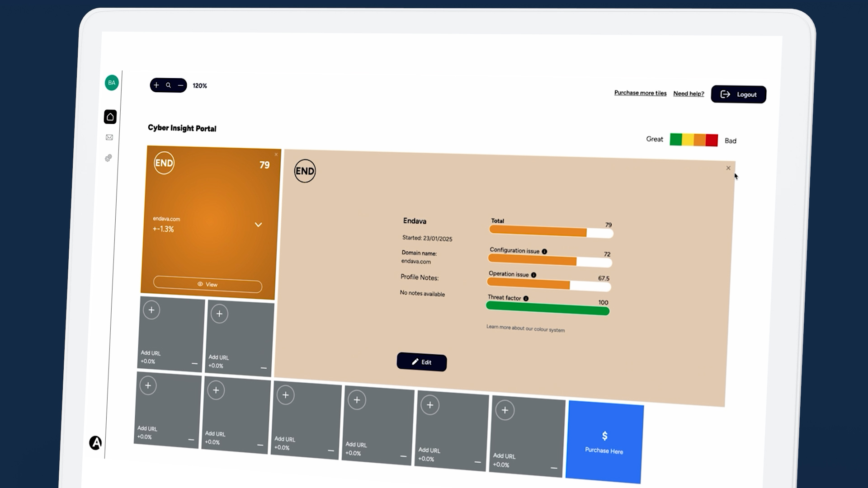Click info icon beside Threat factor
The height and width of the screenshot is (488, 868).
tap(526, 299)
